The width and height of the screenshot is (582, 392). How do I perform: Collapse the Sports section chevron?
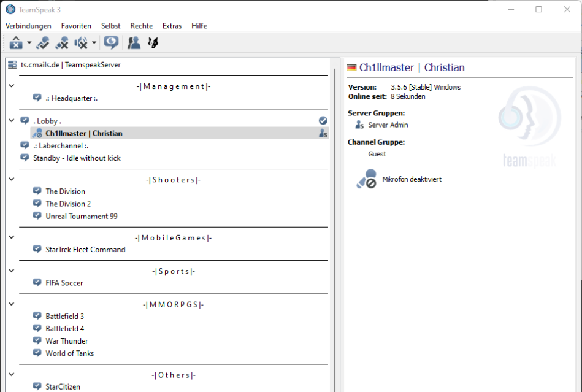pyautogui.click(x=12, y=271)
